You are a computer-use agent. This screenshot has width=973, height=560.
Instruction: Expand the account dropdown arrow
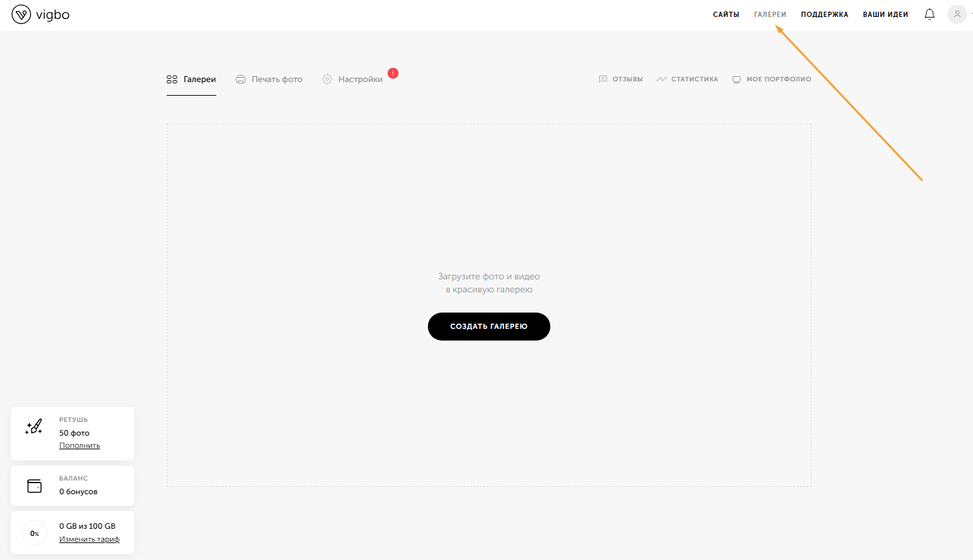click(971, 13)
